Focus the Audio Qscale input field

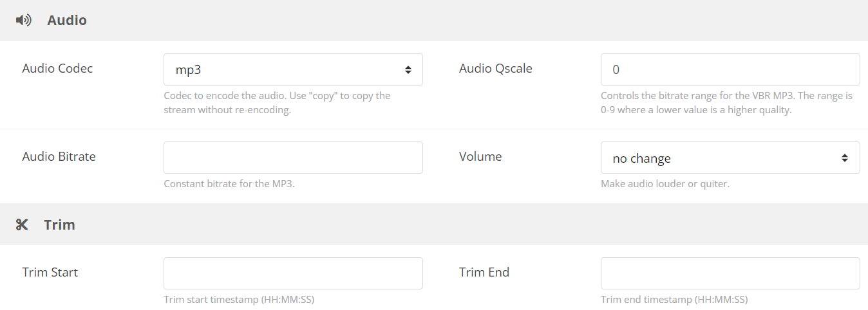point(730,69)
